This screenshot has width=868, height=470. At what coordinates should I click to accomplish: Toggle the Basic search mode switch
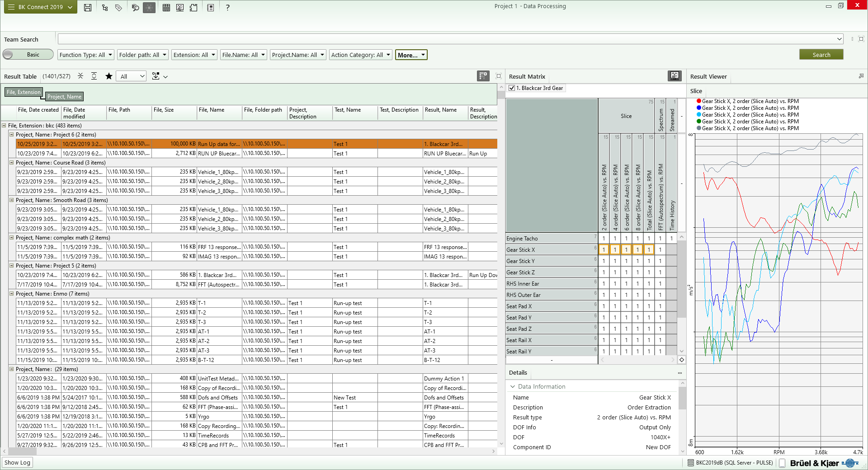(x=28, y=55)
